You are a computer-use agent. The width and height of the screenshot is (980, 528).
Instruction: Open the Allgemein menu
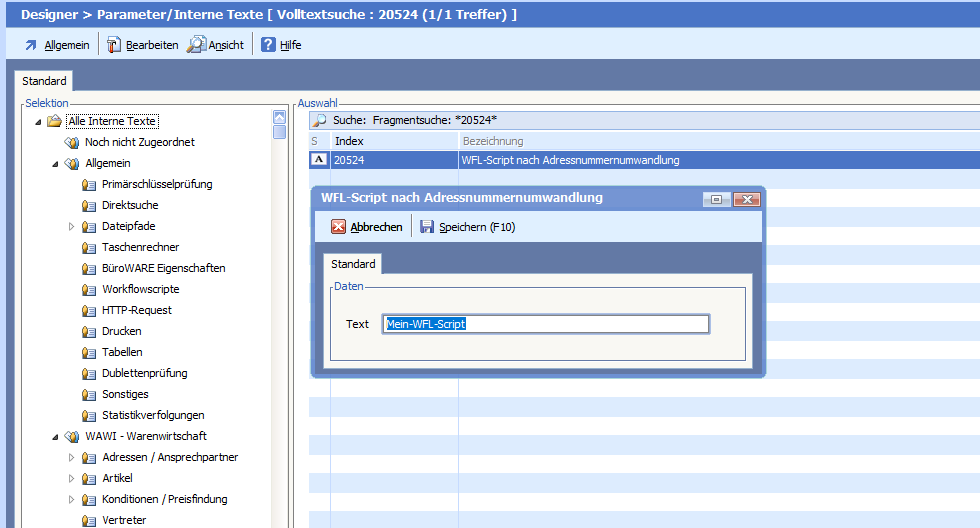67,45
